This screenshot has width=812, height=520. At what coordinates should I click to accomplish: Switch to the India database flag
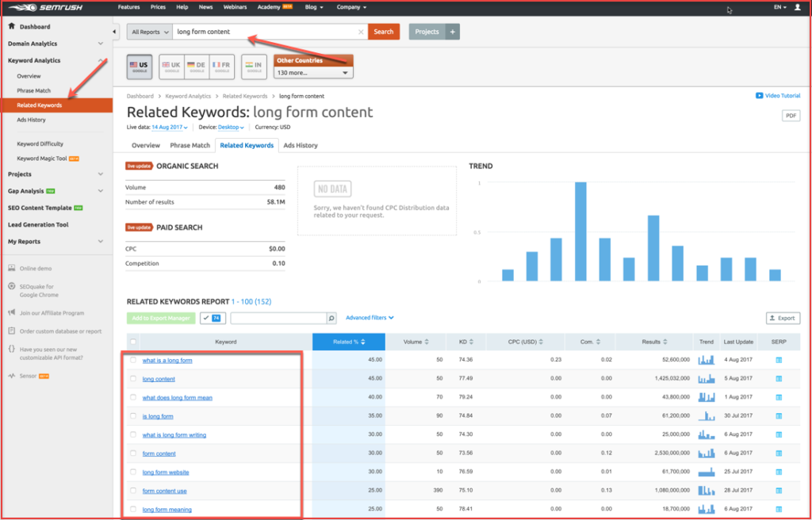pos(254,67)
